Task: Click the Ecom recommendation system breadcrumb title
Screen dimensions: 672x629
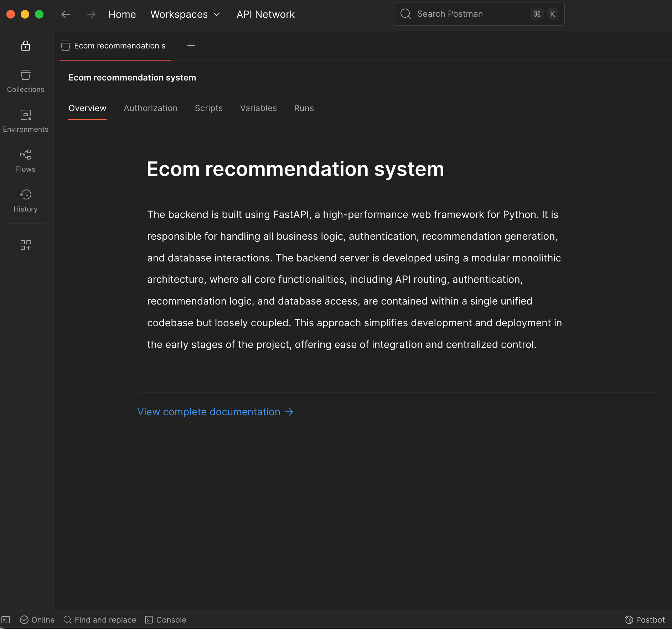Action: click(x=132, y=78)
